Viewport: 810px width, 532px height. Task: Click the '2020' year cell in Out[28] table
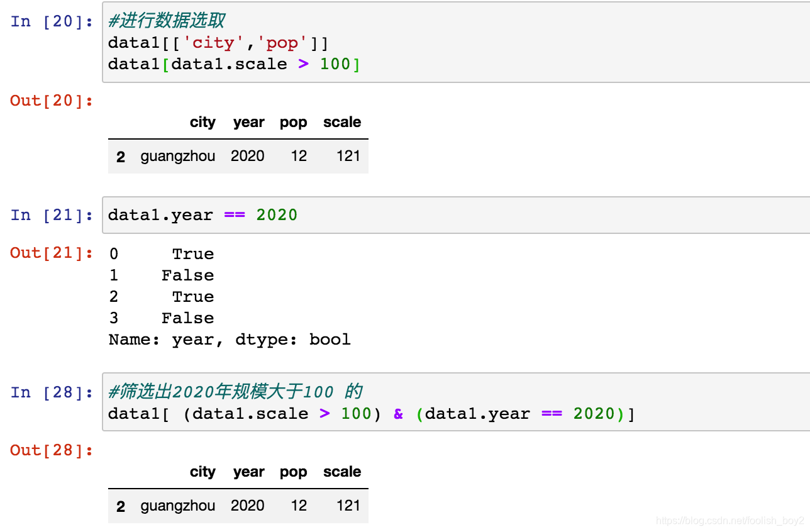(248, 506)
